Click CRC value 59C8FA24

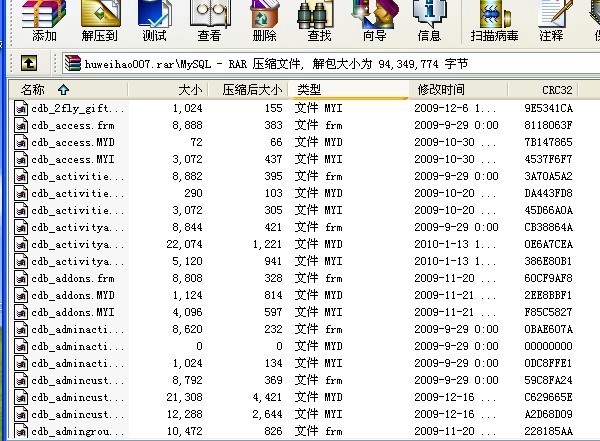tap(548, 380)
